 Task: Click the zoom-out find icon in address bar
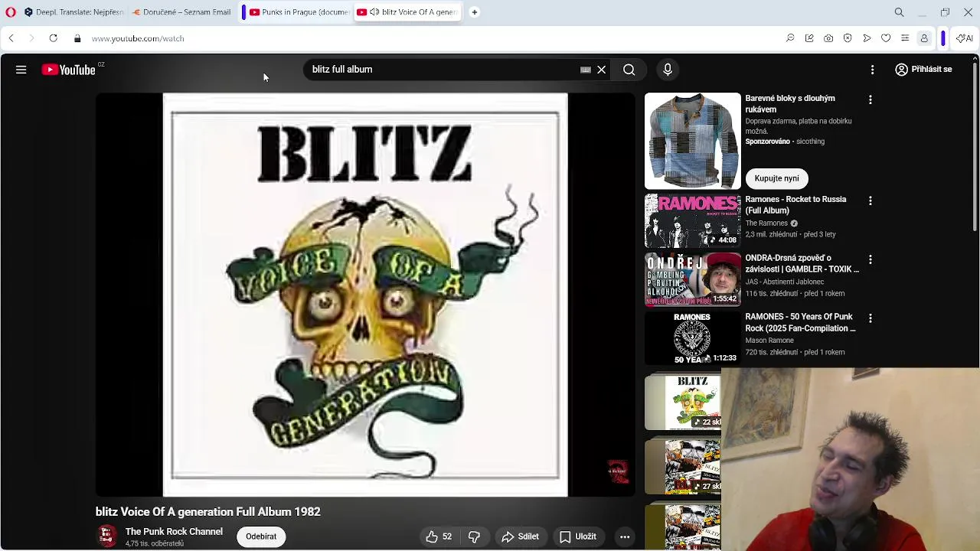[790, 38]
